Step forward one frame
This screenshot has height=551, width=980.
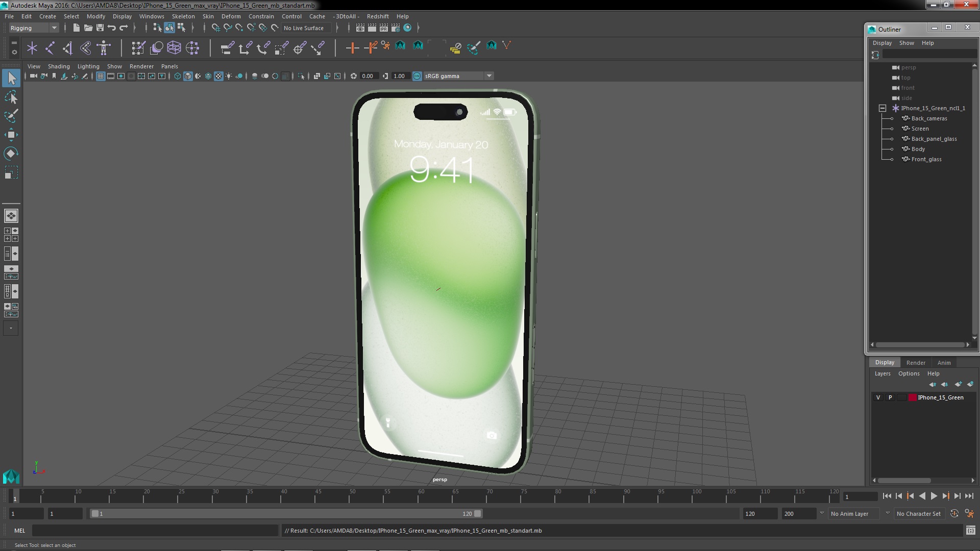957,496
